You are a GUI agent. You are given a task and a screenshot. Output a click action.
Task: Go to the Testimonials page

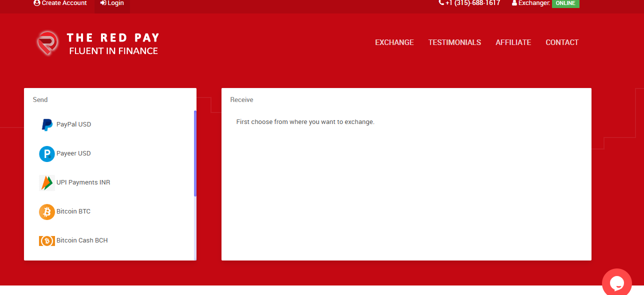click(x=454, y=42)
